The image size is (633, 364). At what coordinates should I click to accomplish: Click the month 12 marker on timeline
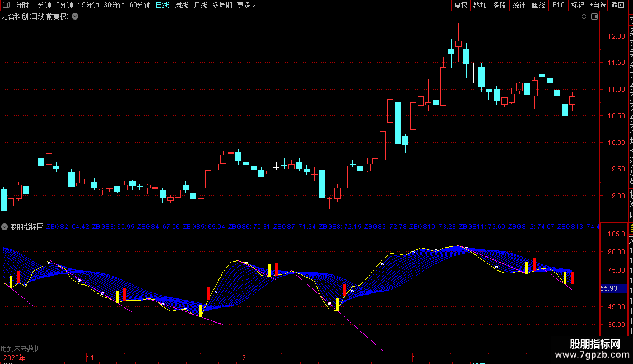[242, 358]
